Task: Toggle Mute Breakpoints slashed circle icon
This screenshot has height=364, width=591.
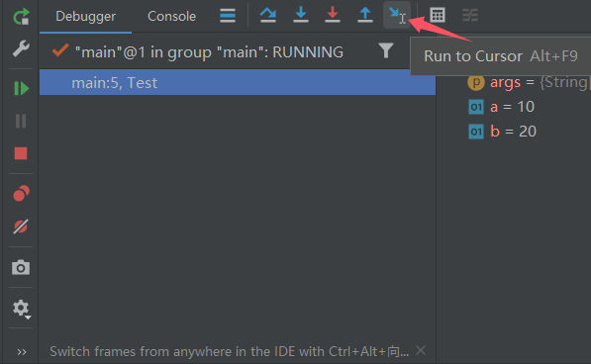Action: click(x=21, y=227)
